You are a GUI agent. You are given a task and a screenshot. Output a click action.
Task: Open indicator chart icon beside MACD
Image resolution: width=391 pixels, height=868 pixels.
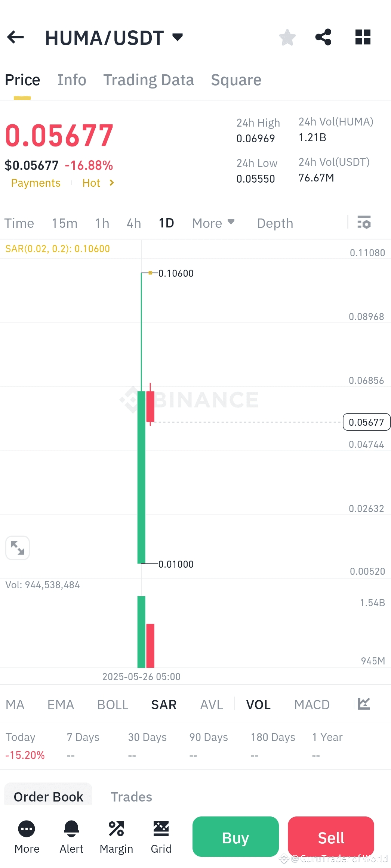(x=364, y=704)
